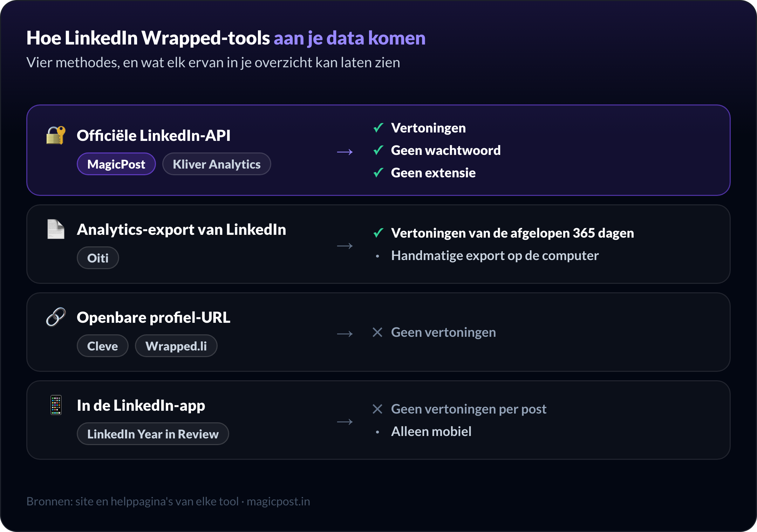
Task: Click the arrow in the In de LinkedIn-app card
Action: click(345, 422)
